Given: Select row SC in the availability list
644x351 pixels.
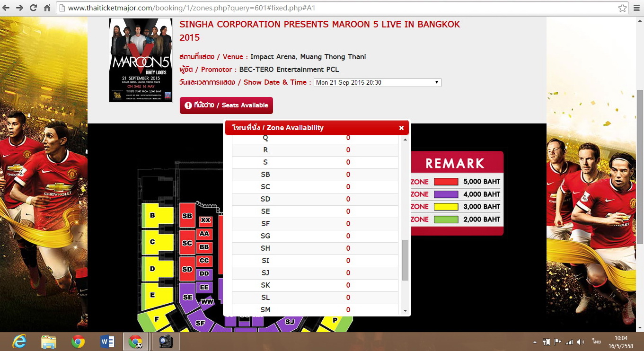Looking at the screenshot, I should coord(315,187).
